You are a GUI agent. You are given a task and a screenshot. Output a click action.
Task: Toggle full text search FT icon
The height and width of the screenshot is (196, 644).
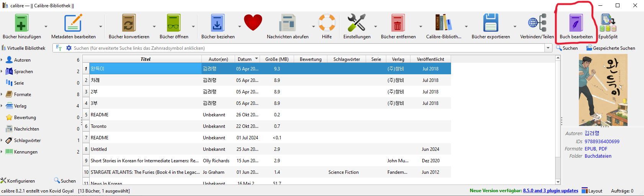coord(59,48)
